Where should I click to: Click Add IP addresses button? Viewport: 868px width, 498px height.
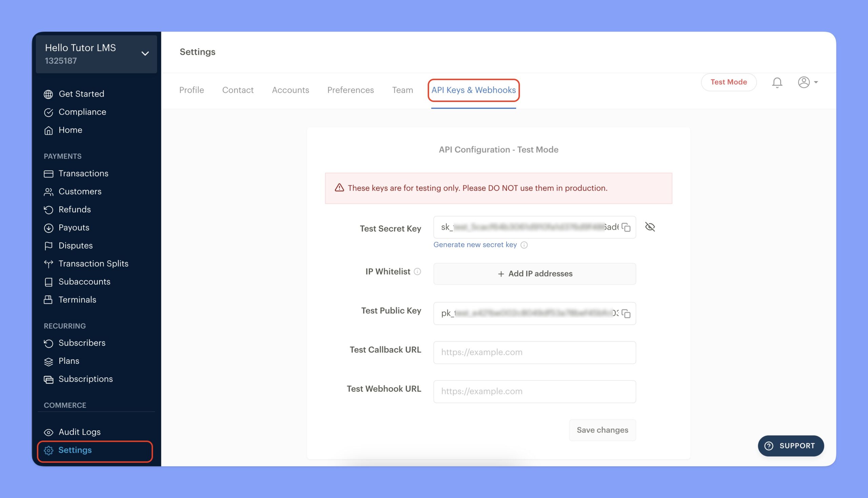535,274
